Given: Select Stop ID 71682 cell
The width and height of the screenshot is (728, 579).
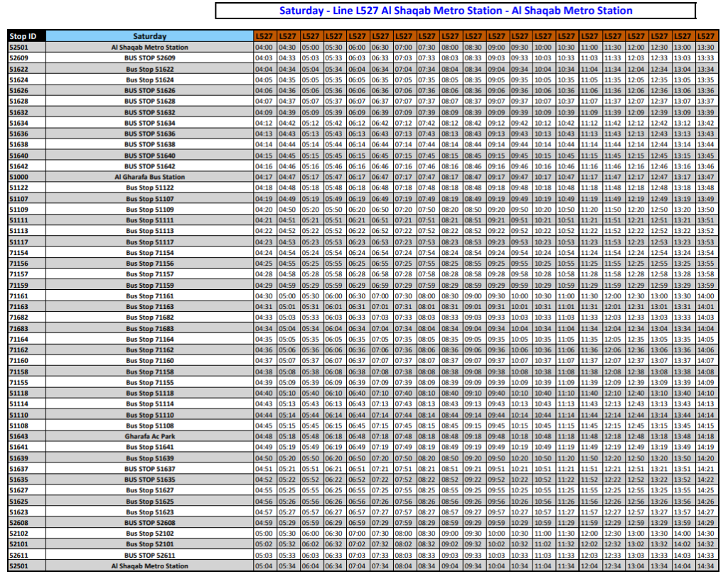Looking at the screenshot, I should coord(26,318).
